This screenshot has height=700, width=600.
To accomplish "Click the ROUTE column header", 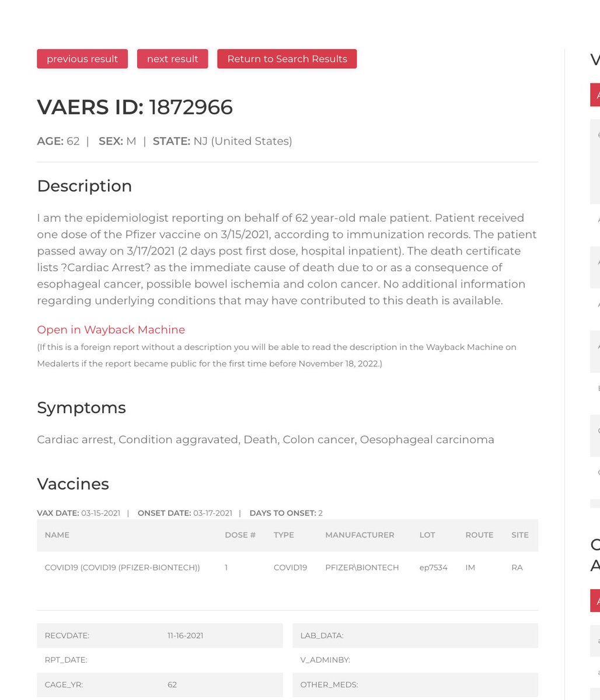I will pos(479,535).
